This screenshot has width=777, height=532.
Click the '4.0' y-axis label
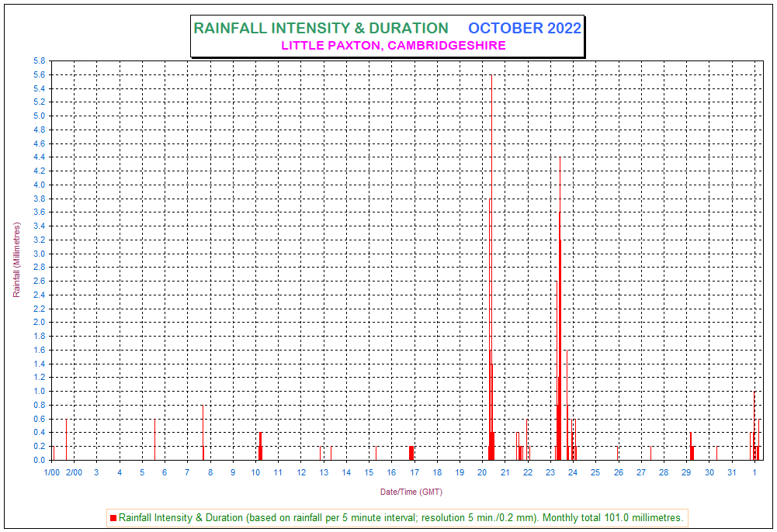point(39,185)
